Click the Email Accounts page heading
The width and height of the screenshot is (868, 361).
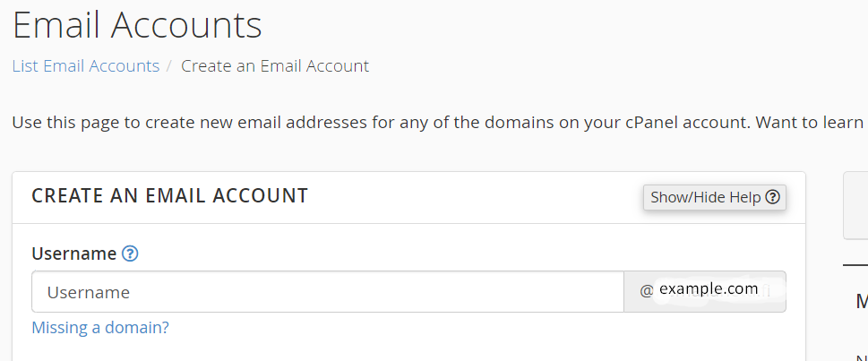tap(137, 25)
